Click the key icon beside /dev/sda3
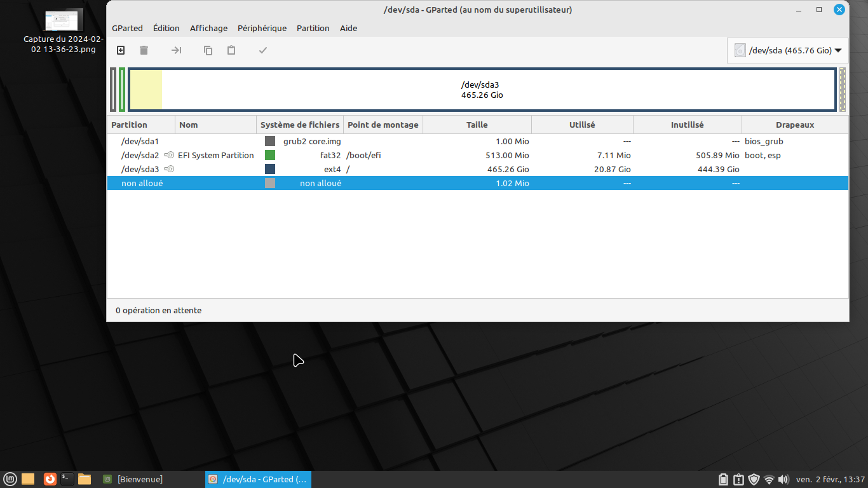 point(169,169)
